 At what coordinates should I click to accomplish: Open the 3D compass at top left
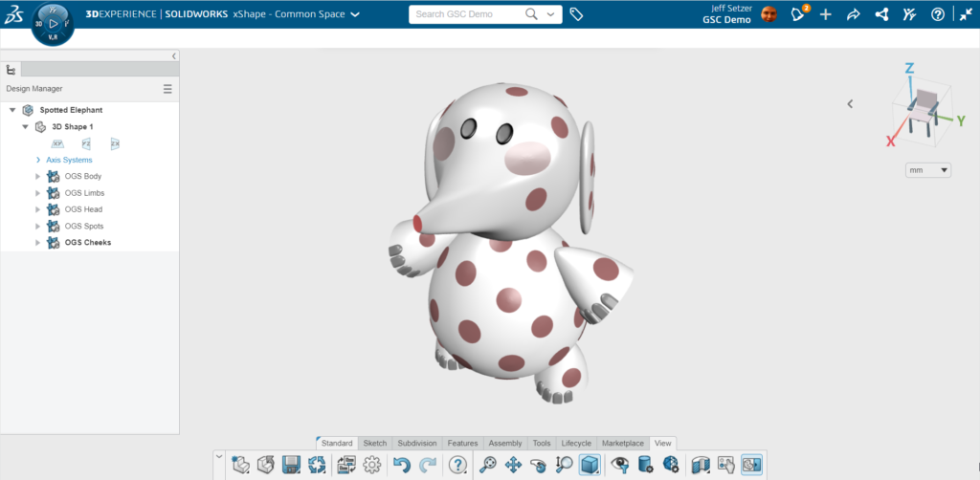pos(54,23)
